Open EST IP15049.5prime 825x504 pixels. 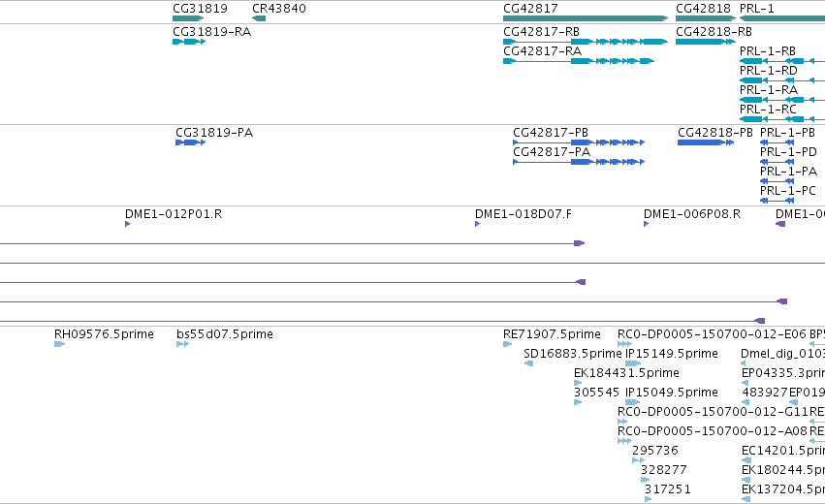672,393
